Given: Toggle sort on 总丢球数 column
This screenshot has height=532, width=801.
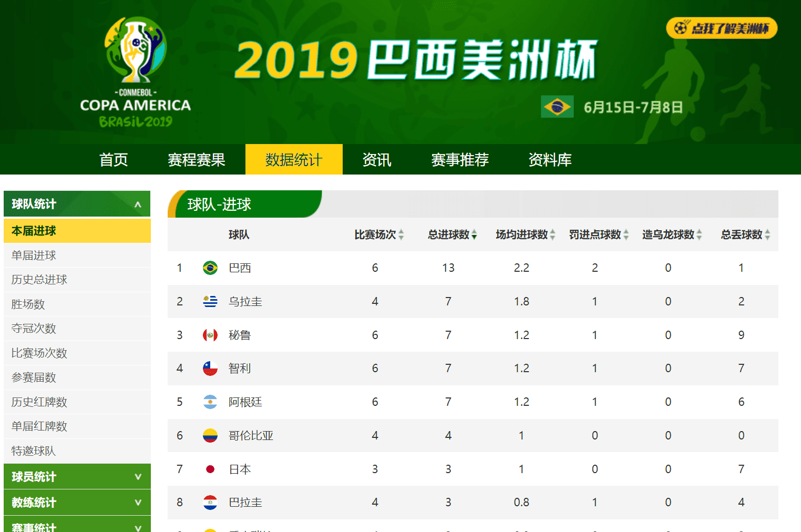Looking at the screenshot, I should coord(767,234).
